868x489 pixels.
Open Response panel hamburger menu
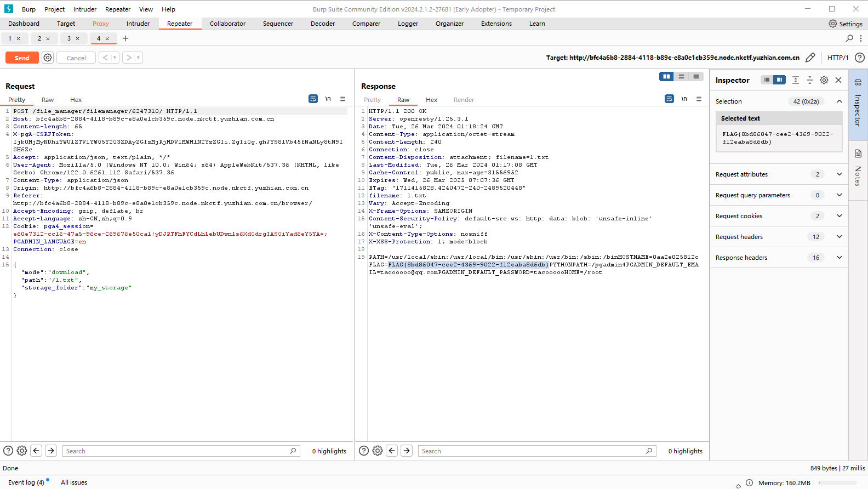coord(699,99)
